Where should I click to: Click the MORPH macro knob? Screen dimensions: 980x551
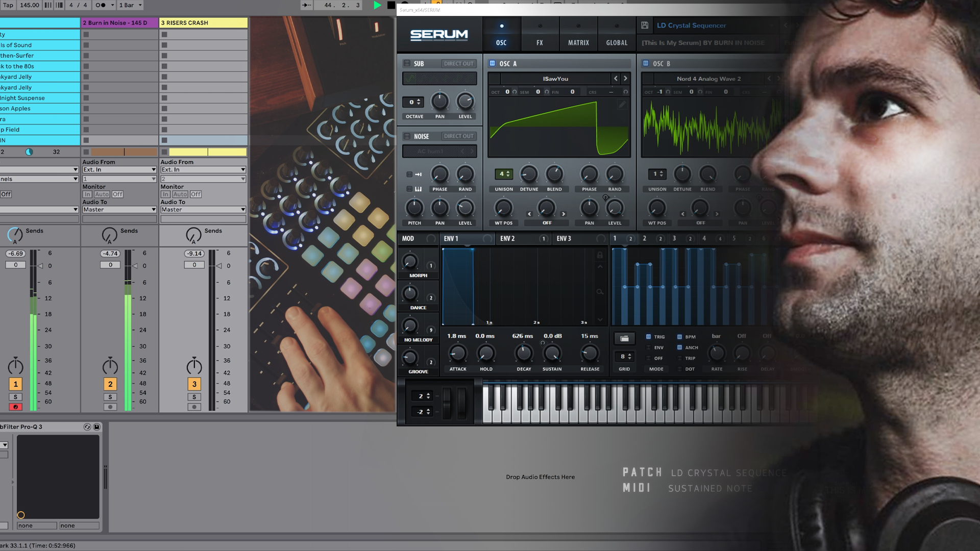[x=410, y=262]
